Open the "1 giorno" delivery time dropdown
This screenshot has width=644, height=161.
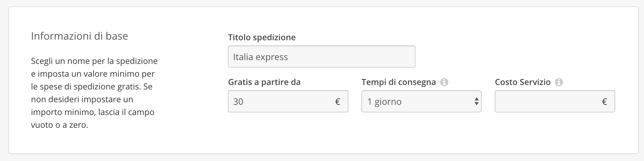pos(421,102)
